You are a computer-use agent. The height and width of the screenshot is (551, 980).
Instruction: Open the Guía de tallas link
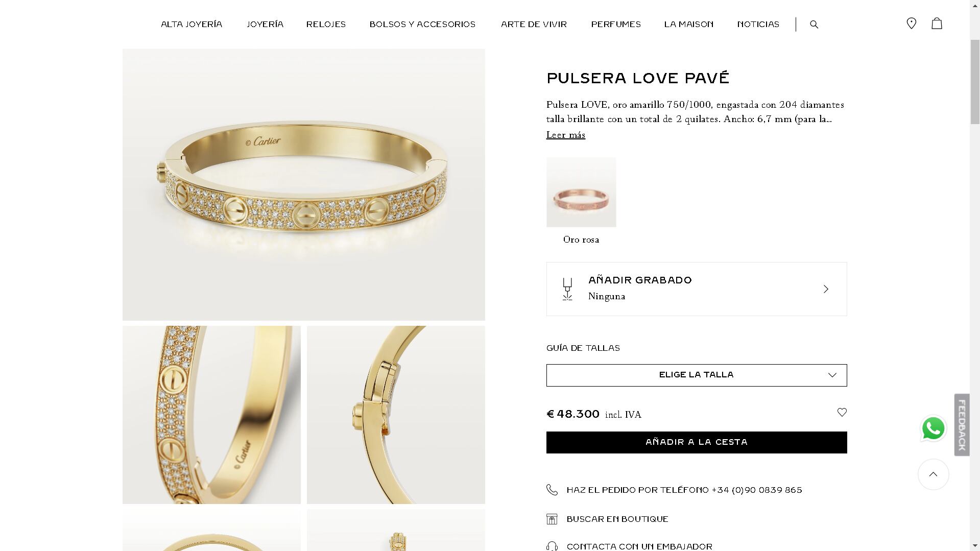pos(583,348)
